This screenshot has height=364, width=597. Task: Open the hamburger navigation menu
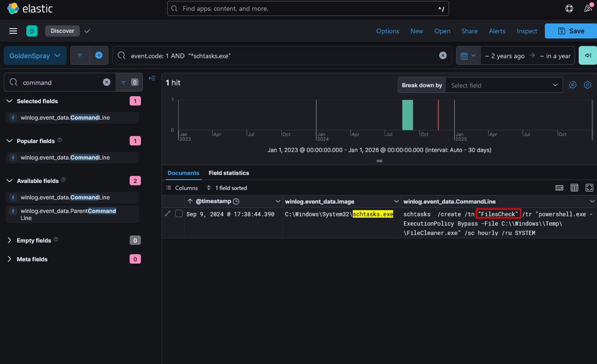13,31
